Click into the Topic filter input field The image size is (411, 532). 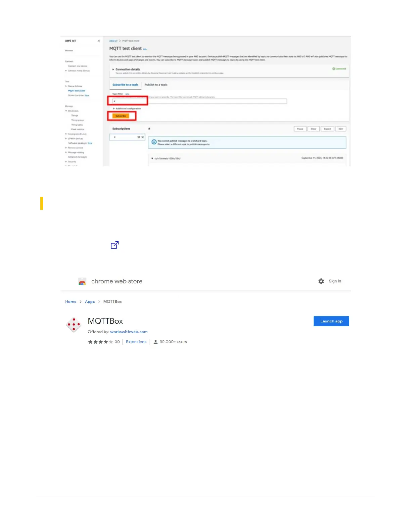[x=200, y=101]
